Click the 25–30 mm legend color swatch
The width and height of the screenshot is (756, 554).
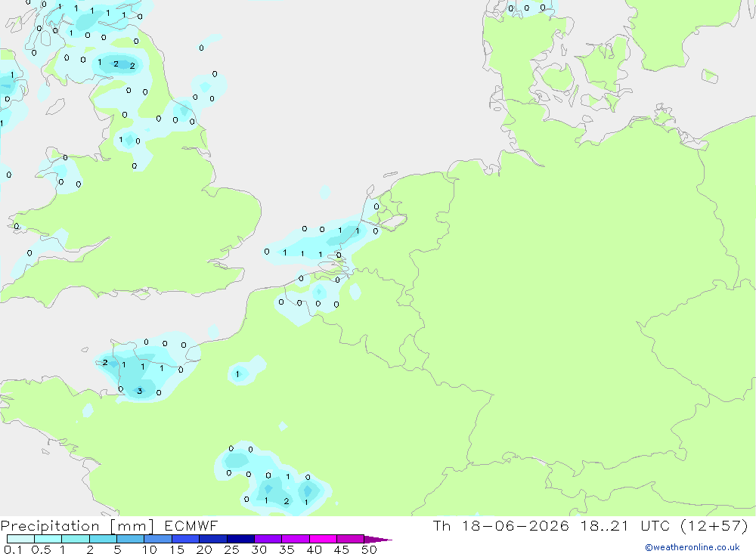coord(240,539)
